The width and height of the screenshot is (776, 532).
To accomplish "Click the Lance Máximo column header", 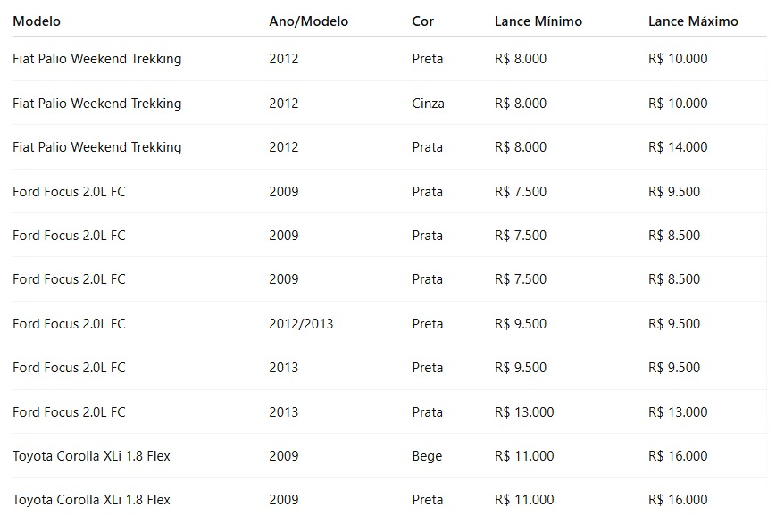I will pos(693,21).
